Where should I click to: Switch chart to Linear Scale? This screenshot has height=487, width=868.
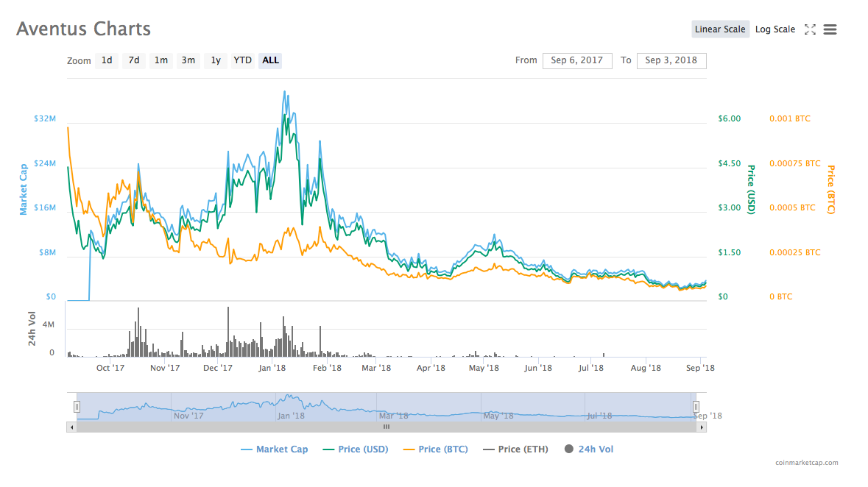pyautogui.click(x=719, y=29)
